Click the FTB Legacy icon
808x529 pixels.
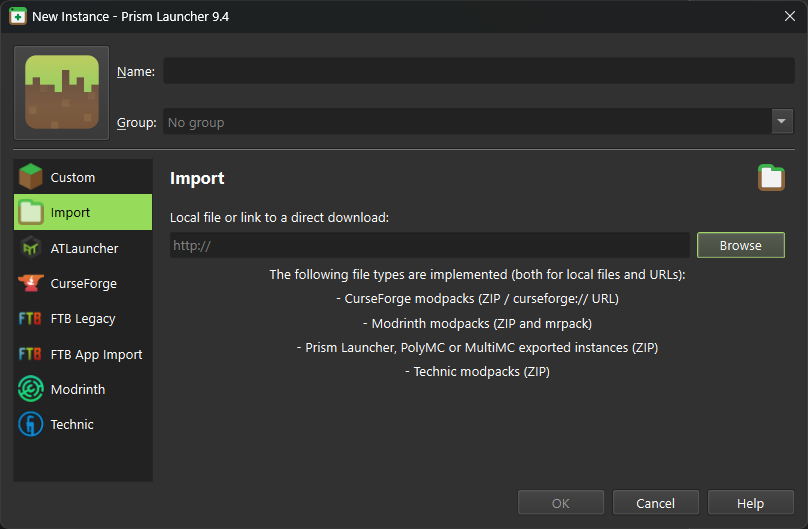[x=31, y=319]
